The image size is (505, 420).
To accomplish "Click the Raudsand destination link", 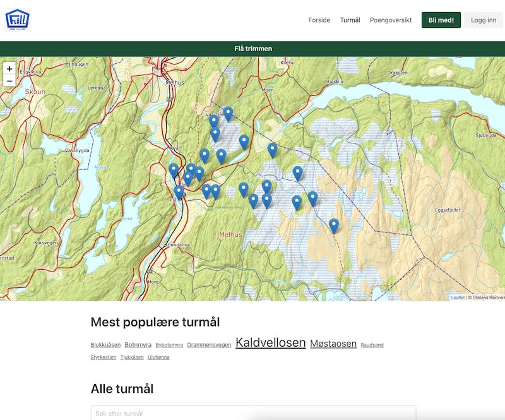I will pyautogui.click(x=372, y=345).
